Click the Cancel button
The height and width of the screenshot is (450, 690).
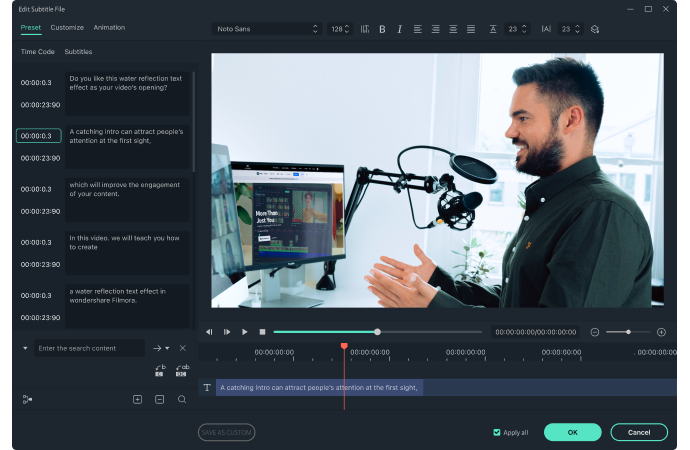click(x=639, y=432)
